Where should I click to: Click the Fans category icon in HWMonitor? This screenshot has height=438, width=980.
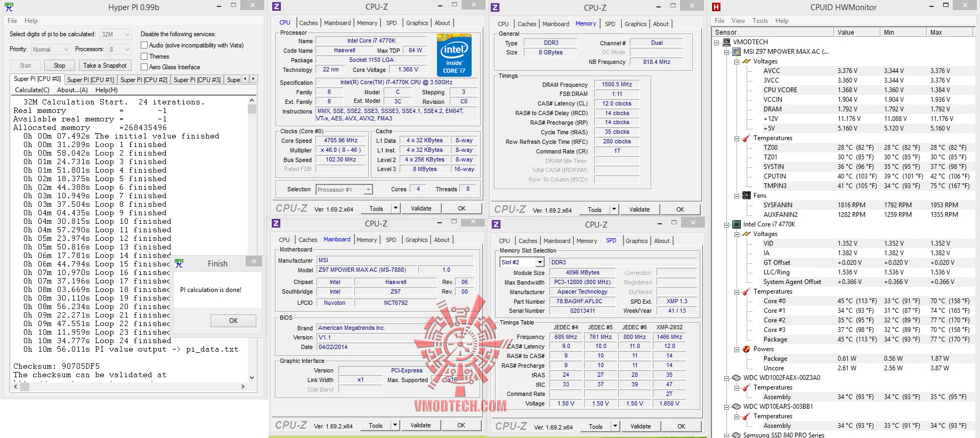pos(746,196)
